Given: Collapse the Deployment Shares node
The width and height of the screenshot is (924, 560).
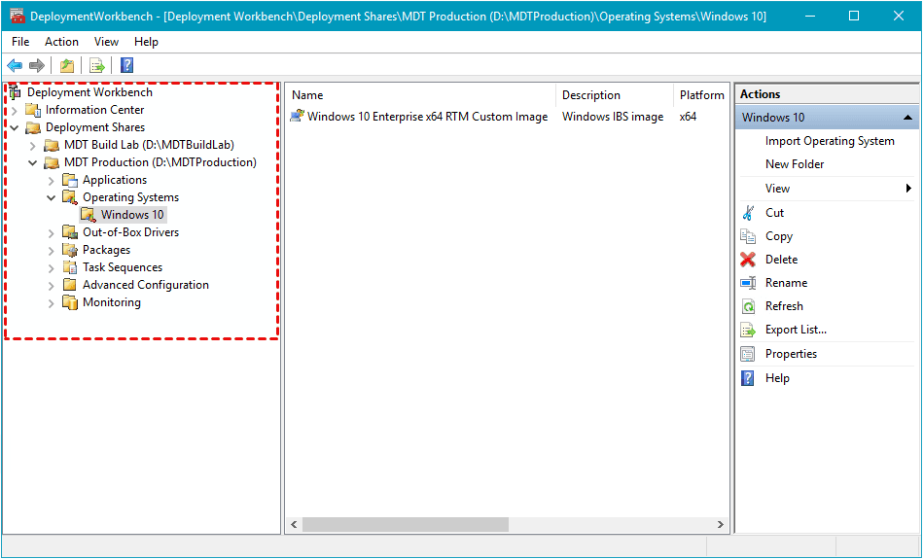Looking at the screenshot, I should [x=15, y=127].
